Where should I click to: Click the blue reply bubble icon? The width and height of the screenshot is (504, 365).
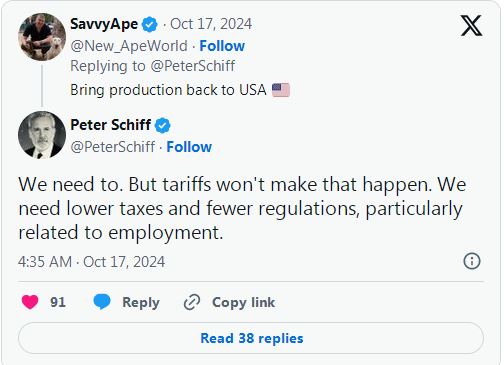point(102,302)
